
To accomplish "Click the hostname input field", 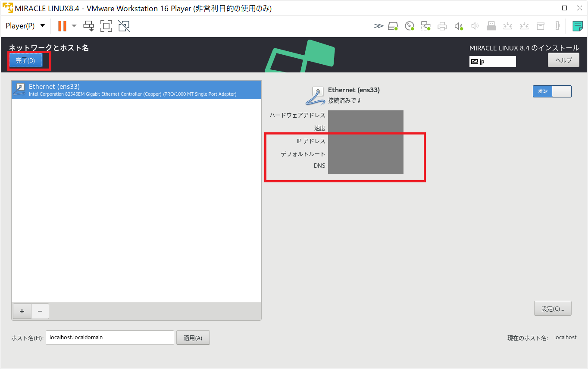I will coord(110,338).
